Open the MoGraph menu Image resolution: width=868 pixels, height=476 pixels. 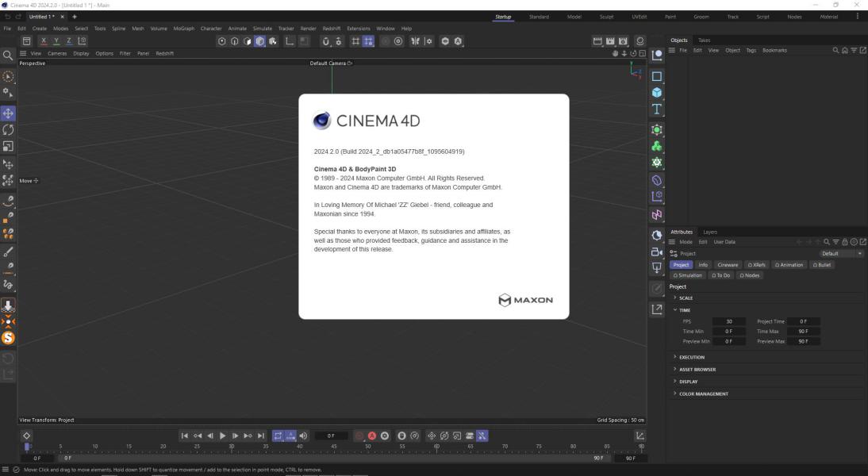[x=184, y=29]
